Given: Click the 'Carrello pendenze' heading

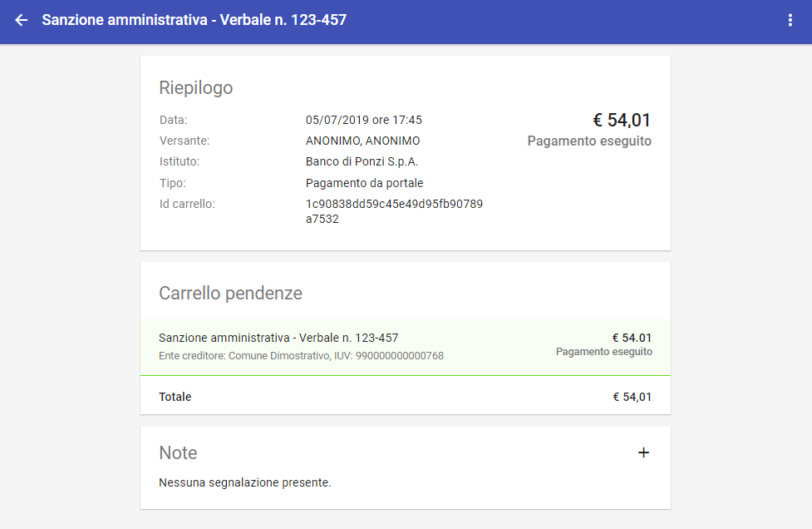Looking at the screenshot, I should [x=230, y=294].
